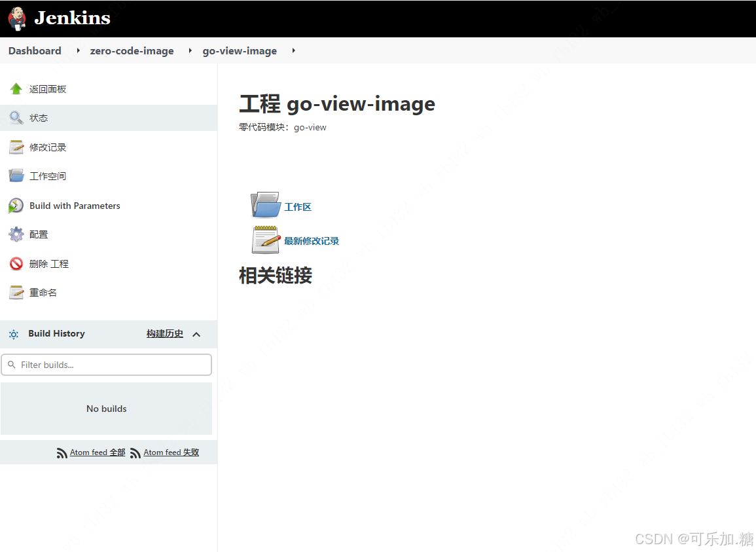Click the magnifier icon beside 状态
The width and height of the screenshot is (756, 552).
click(16, 118)
